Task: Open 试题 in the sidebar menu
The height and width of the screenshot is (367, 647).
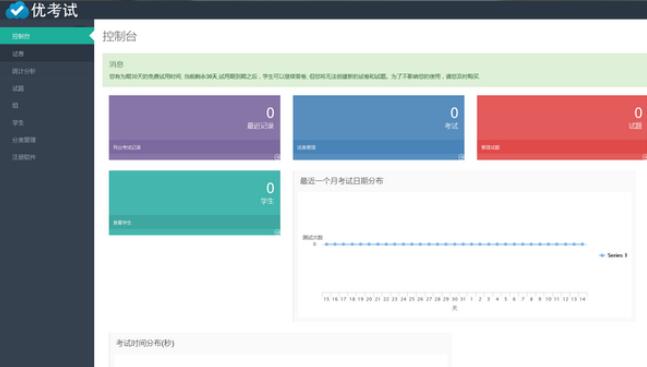Action: pos(47,88)
